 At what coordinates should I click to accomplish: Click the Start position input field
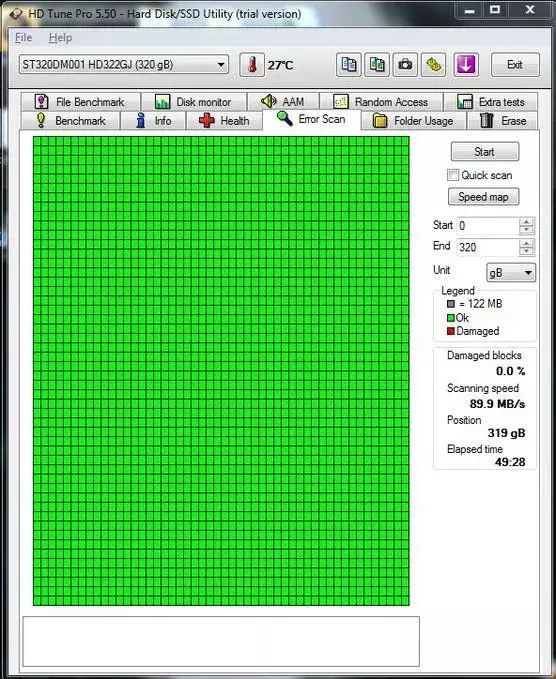click(488, 226)
